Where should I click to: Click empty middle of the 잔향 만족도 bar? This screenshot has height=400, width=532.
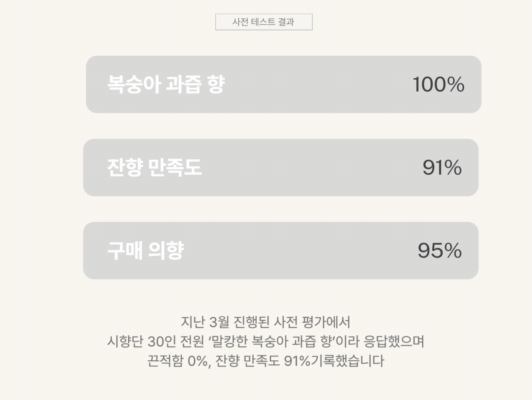[x=312, y=167]
